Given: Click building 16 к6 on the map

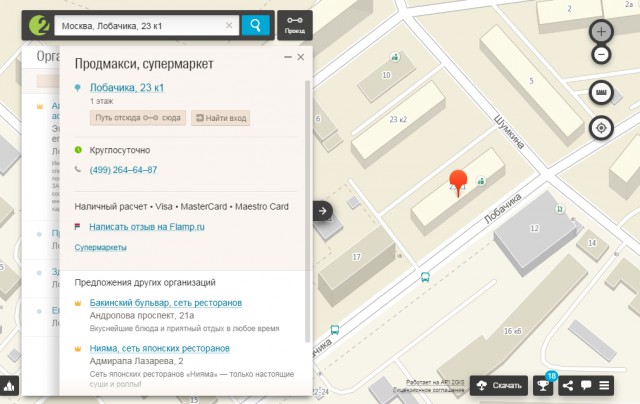Looking at the screenshot, I should click(512, 331).
